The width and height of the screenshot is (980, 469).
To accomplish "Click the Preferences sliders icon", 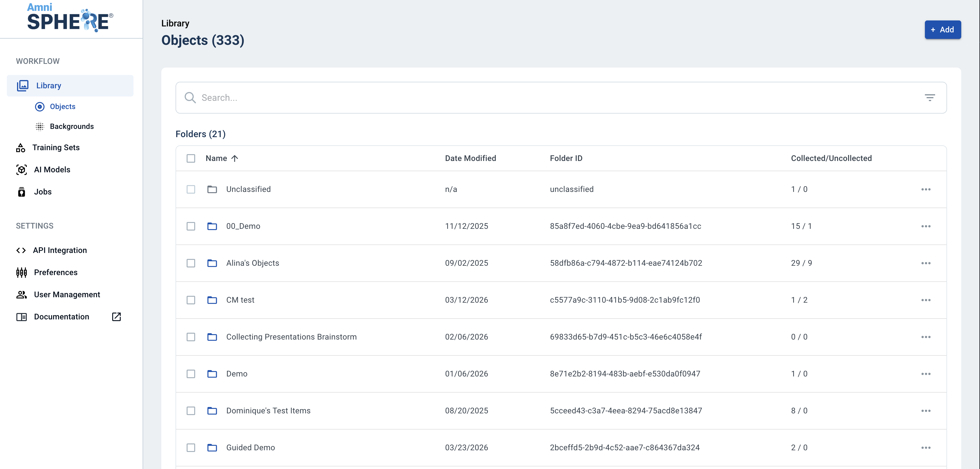I will click(21, 272).
